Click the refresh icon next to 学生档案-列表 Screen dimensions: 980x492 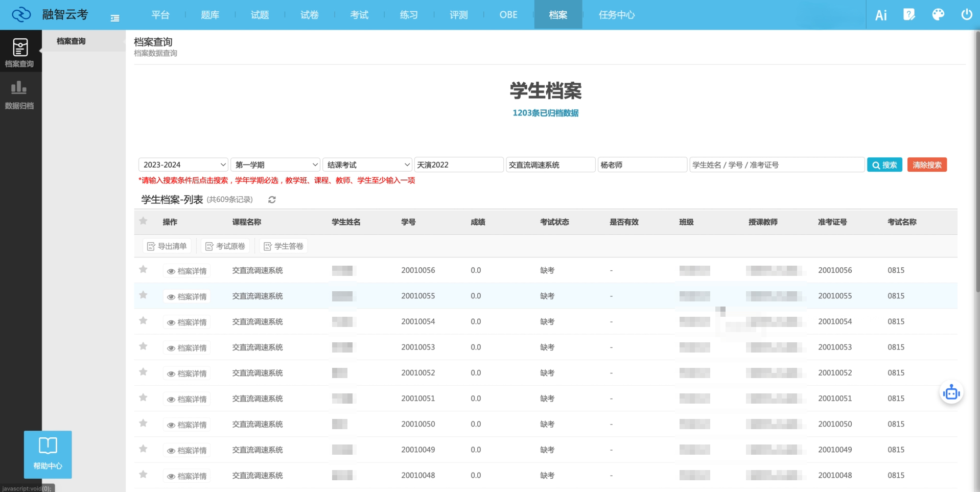272,200
